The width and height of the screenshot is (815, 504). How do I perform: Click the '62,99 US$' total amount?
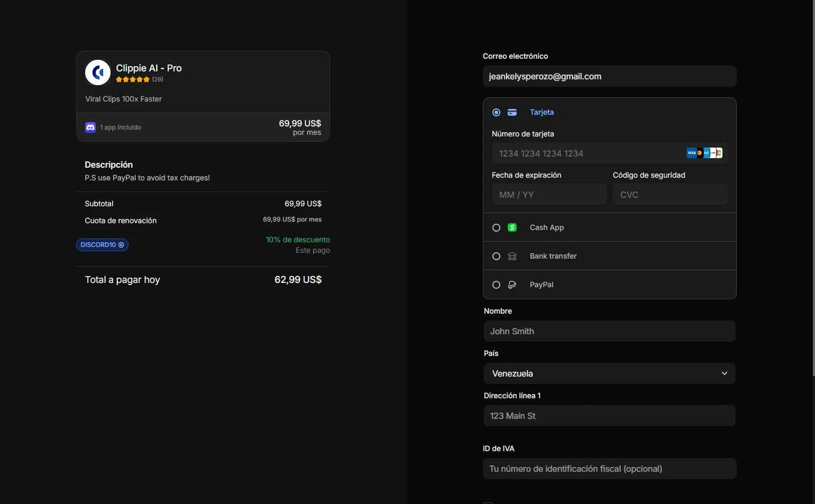298,280
